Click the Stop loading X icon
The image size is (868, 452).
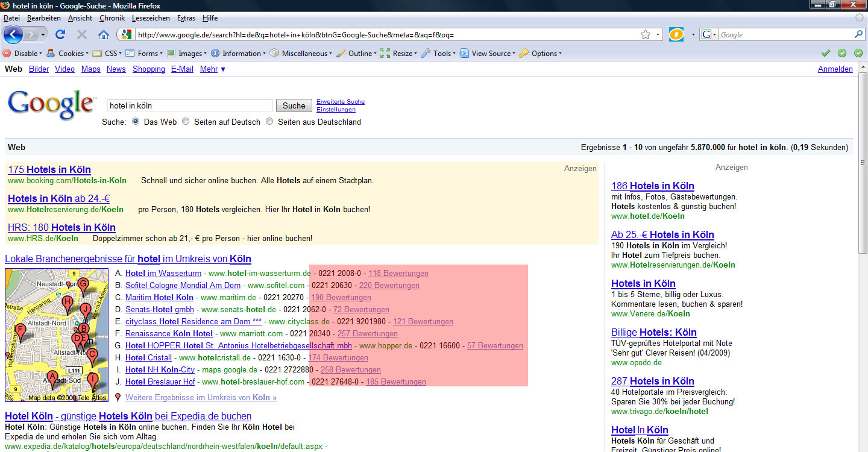pos(82,34)
